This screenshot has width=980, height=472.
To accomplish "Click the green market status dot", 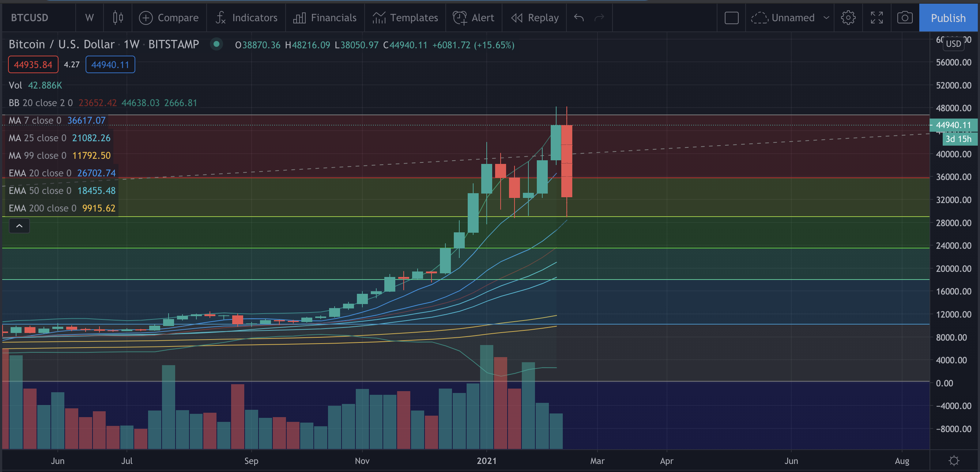I will [x=216, y=44].
